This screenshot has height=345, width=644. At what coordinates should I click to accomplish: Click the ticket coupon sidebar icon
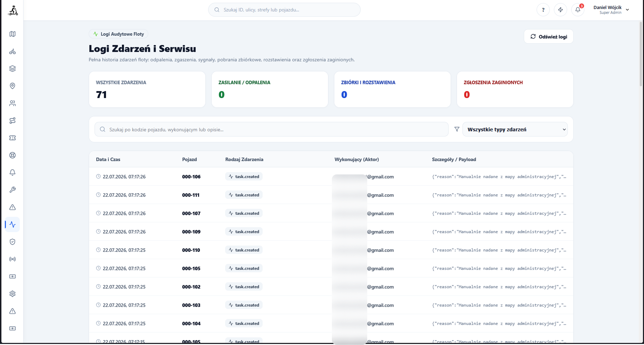pos(12,138)
